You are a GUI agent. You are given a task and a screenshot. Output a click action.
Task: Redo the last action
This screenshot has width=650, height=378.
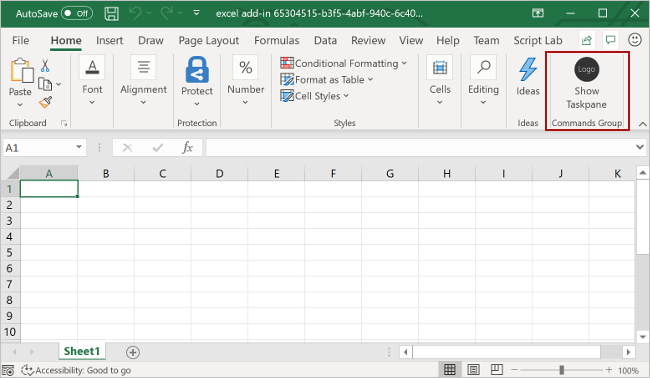pos(167,13)
